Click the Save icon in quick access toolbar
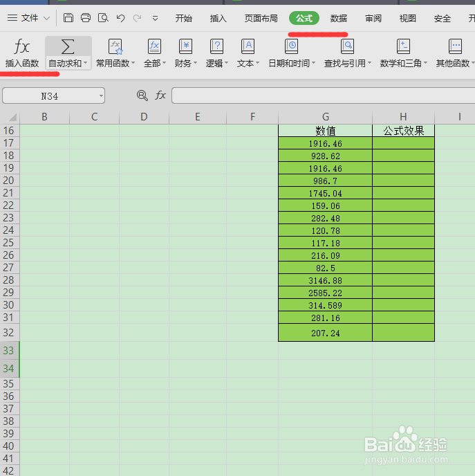Screen dimensions: 475x476 tap(68, 18)
